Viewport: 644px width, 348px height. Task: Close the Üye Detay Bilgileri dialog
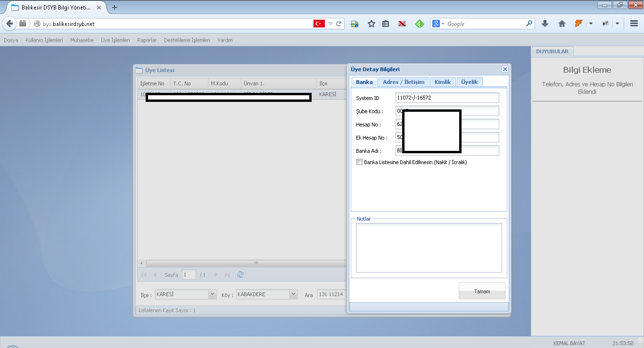click(505, 69)
